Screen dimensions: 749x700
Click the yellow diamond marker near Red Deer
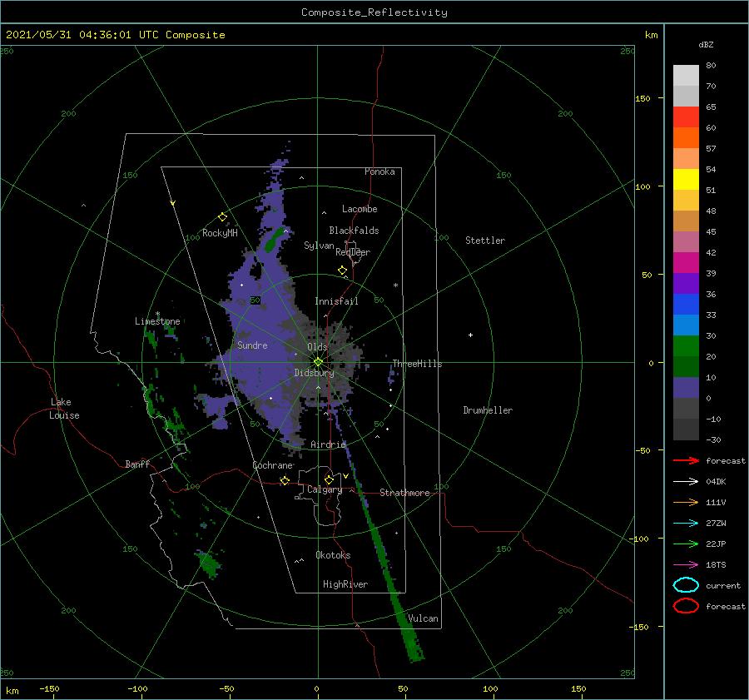pos(342,271)
